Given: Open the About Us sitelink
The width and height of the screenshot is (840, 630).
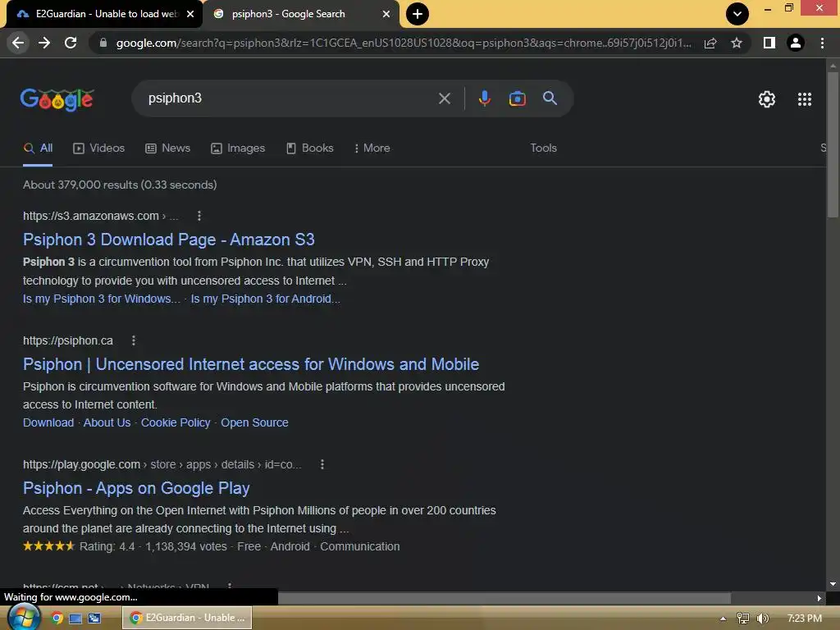Looking at the screenshot, I should [x=107, y=422].
